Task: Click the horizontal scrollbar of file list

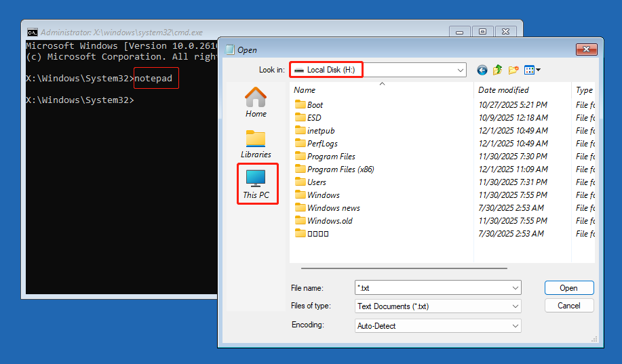Action: click(x=404, y=268)
